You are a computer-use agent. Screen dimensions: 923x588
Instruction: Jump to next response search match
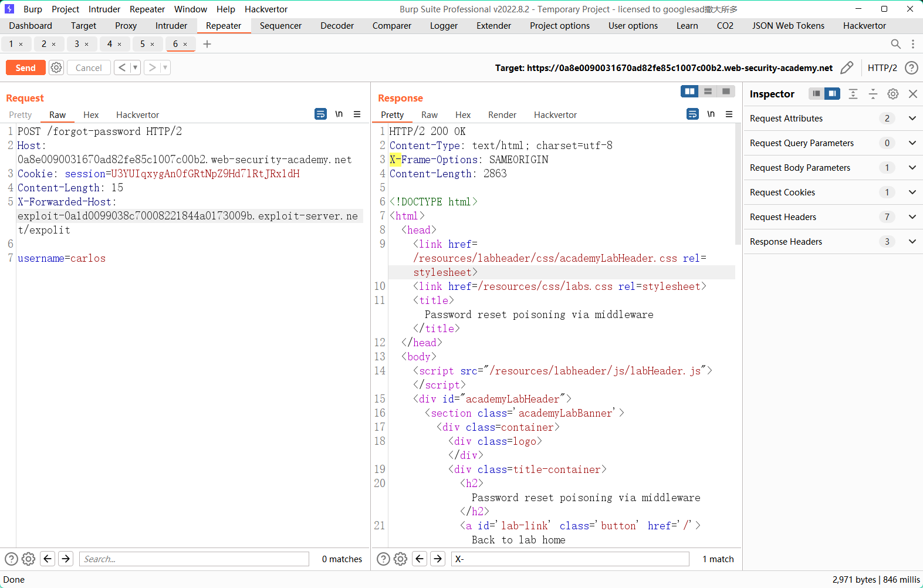(x=438, y=559)
